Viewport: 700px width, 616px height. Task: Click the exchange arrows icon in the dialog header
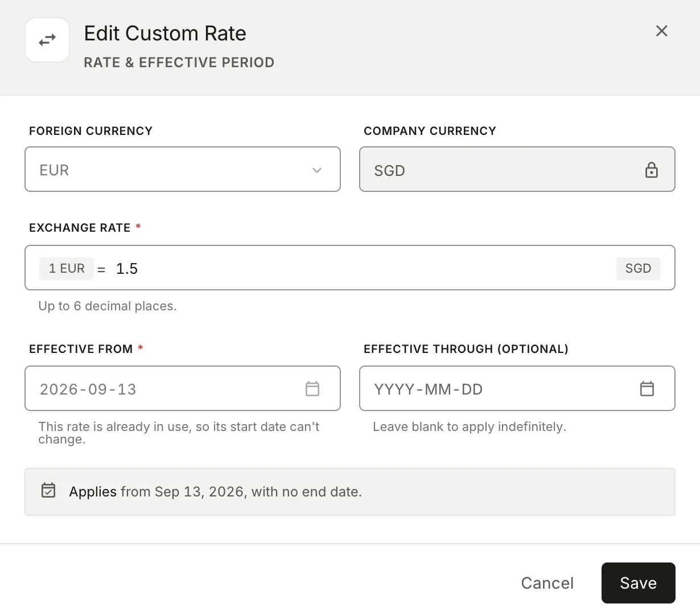[47, 40]
